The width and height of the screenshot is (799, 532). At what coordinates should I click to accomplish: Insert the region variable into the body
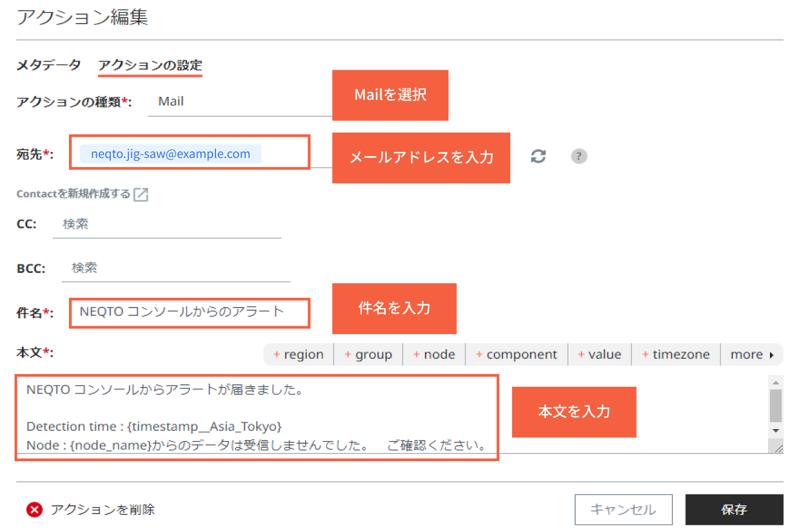pyautogui.click(x=298, y=354)
